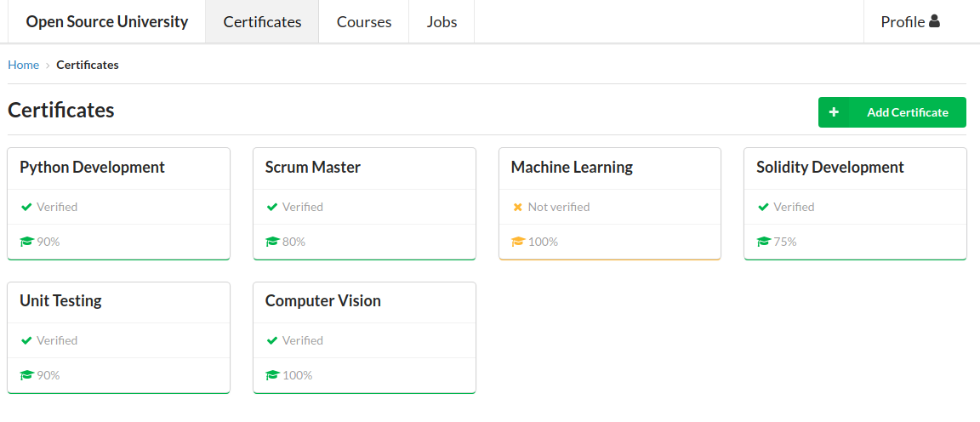This screenshot has width=980, height=422.
Task: Click the Open Source University brand link
Action: 107,22
